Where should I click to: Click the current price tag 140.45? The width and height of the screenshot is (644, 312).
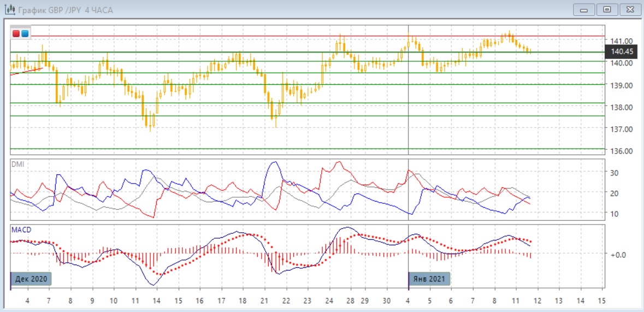[622, 52]
